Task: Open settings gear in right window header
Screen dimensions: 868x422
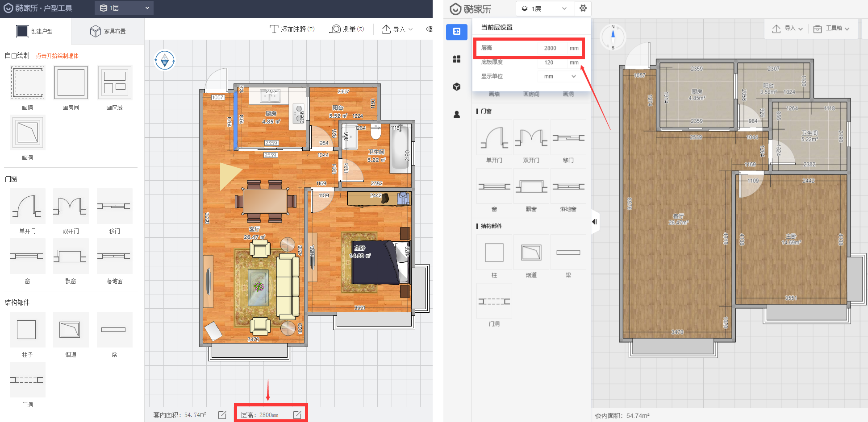Action: coord(583,8)
